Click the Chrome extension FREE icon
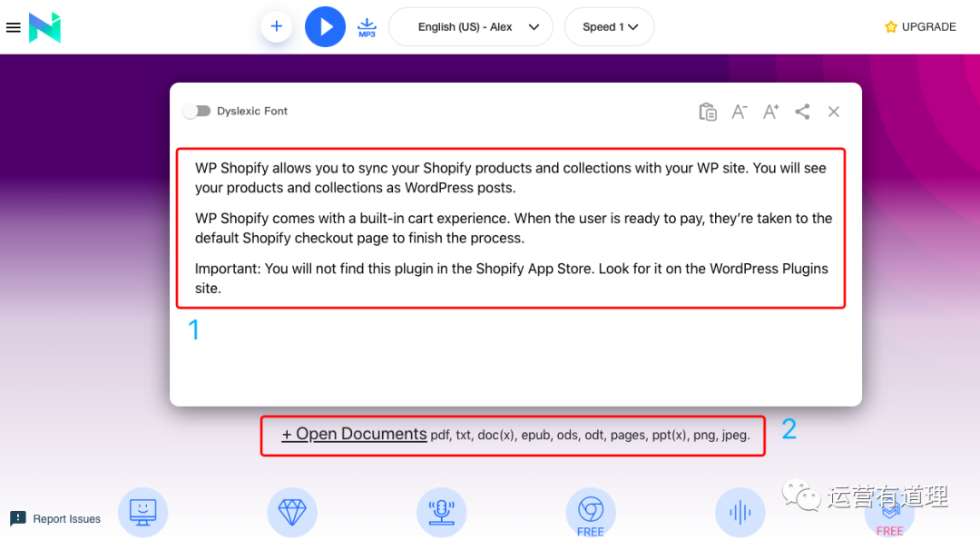The image size is (980, 540). point(591,512)
